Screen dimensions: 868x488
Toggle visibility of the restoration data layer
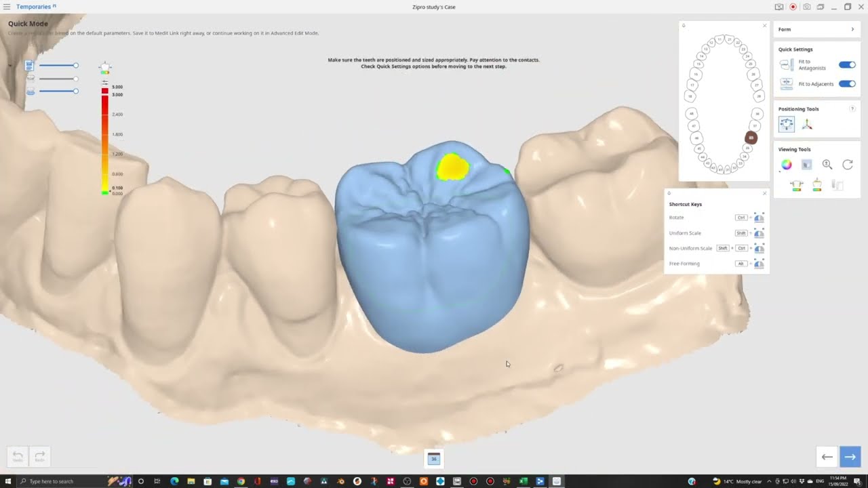[x=30, y=66]
